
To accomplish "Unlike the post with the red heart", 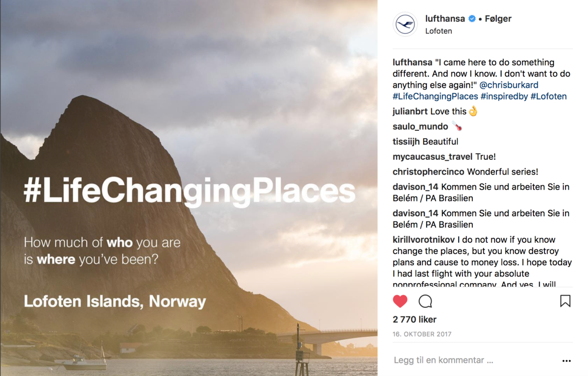I will coord(400,301).
